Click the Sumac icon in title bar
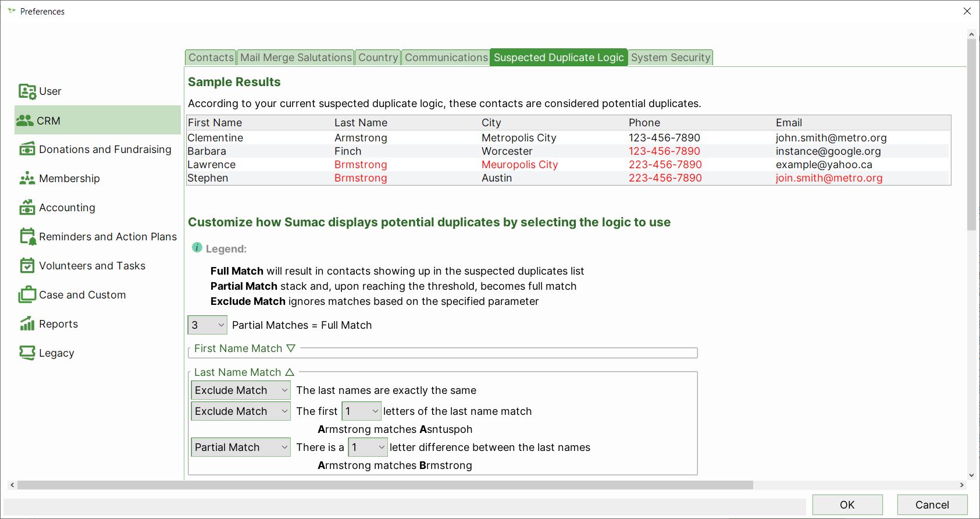This screenshot has height=519, width=980. (11, 11)
